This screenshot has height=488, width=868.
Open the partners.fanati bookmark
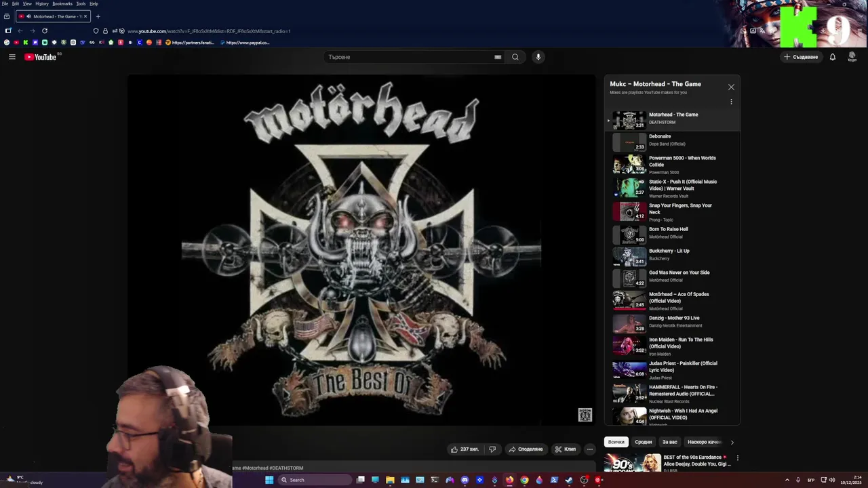point(190,43)
